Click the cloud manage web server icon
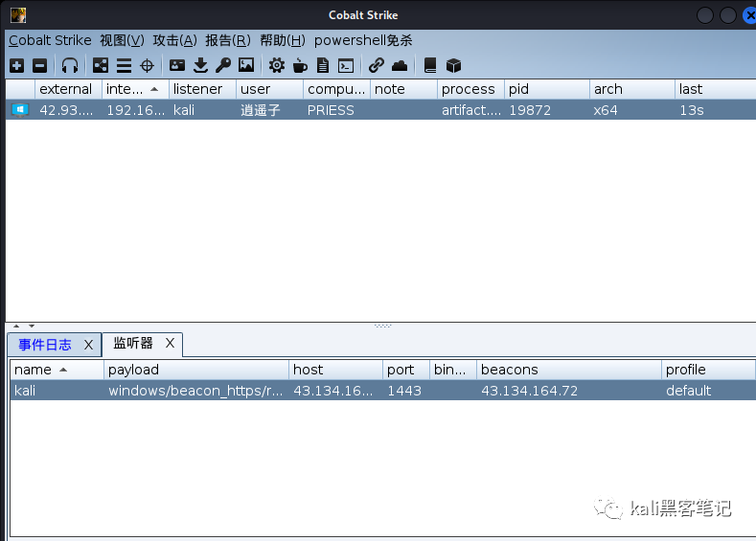Image resolution: width=756 pixels, height=541 pixels. (x=400, y=65)
